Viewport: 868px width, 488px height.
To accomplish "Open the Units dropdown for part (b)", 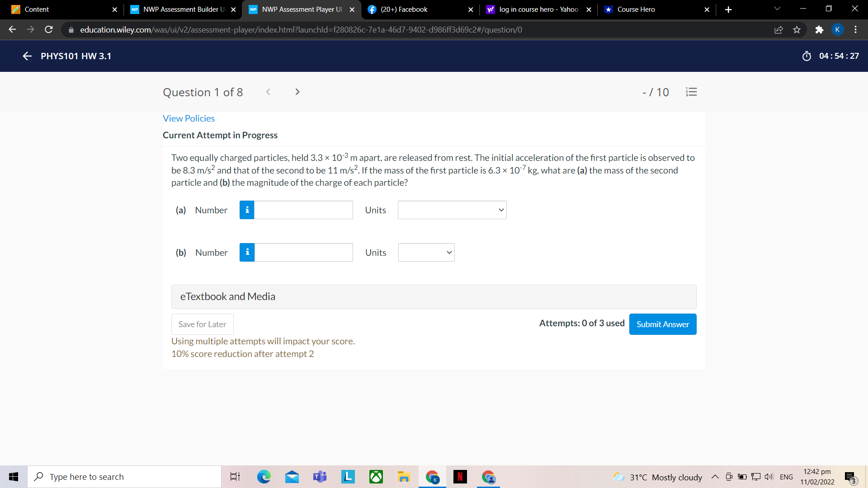I will 425,252.
